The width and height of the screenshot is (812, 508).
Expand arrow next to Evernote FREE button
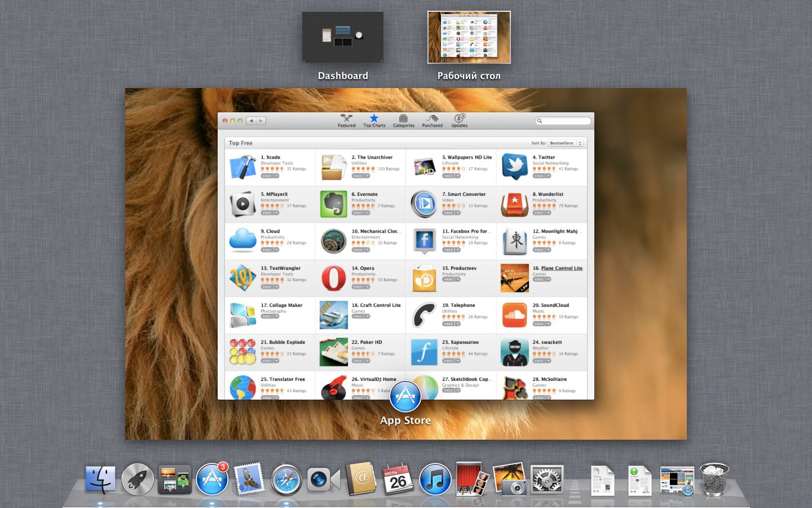coord(368,213)
